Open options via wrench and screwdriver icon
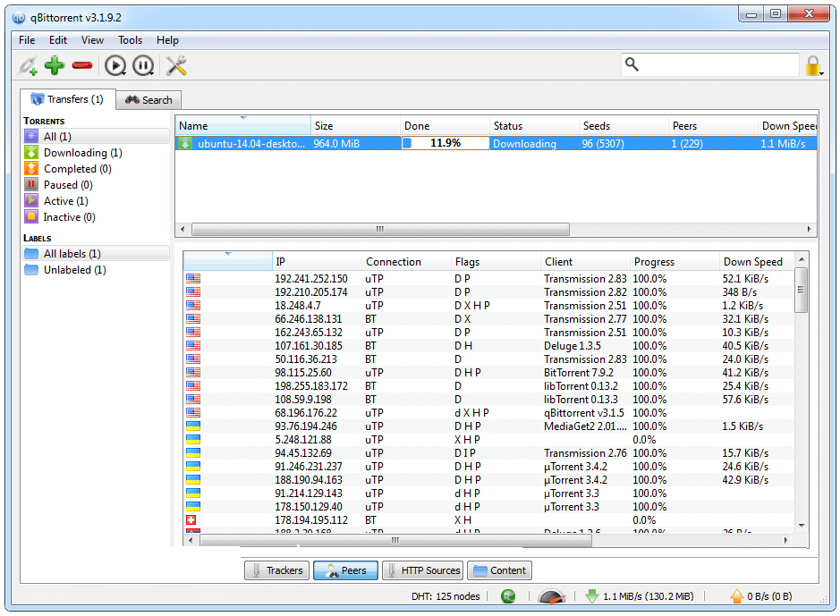This screenshot has height=616, width=840. [x=176, y=65]
